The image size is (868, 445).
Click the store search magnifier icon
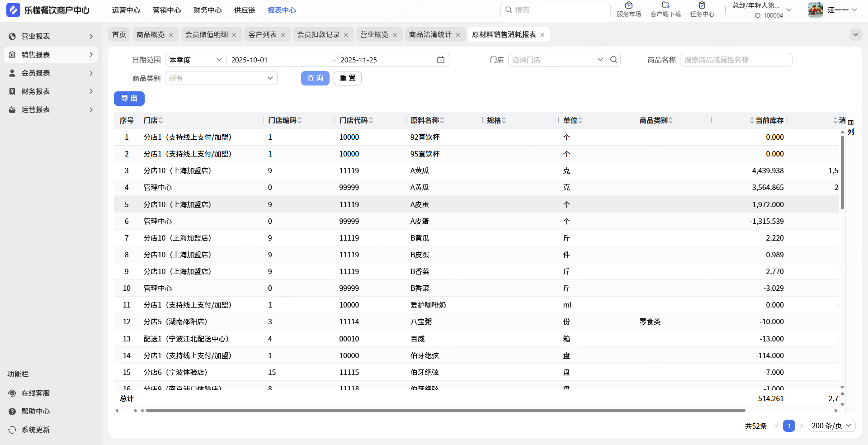613,60
